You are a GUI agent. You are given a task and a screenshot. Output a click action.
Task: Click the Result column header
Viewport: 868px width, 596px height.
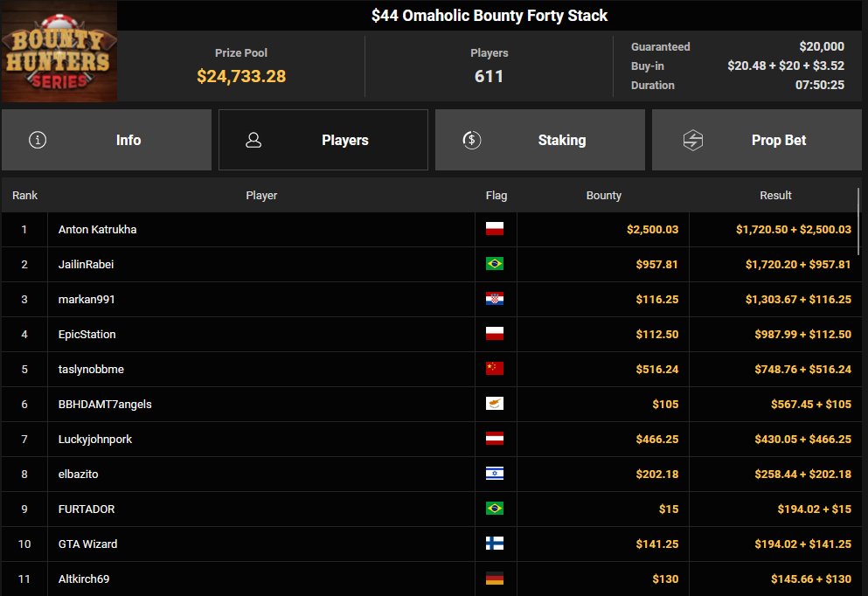pos(775,196)
